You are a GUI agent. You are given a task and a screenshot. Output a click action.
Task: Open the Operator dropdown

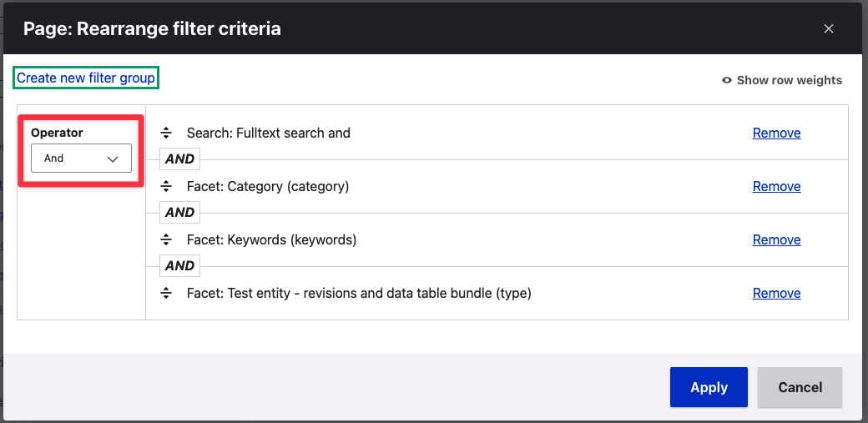81,159
